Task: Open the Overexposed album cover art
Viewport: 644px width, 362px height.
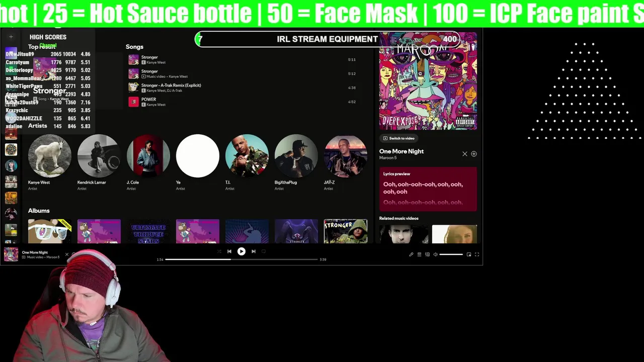Action: coord(428,81)
